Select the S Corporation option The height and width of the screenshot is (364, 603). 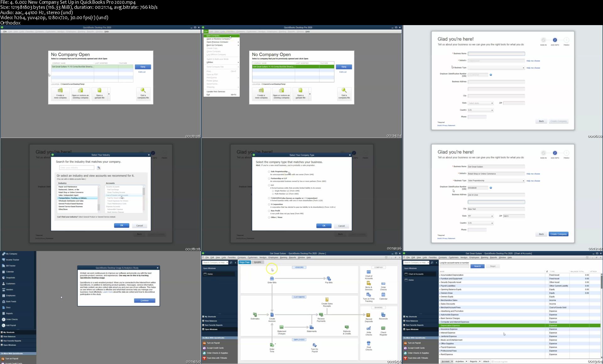coord(269,205)
